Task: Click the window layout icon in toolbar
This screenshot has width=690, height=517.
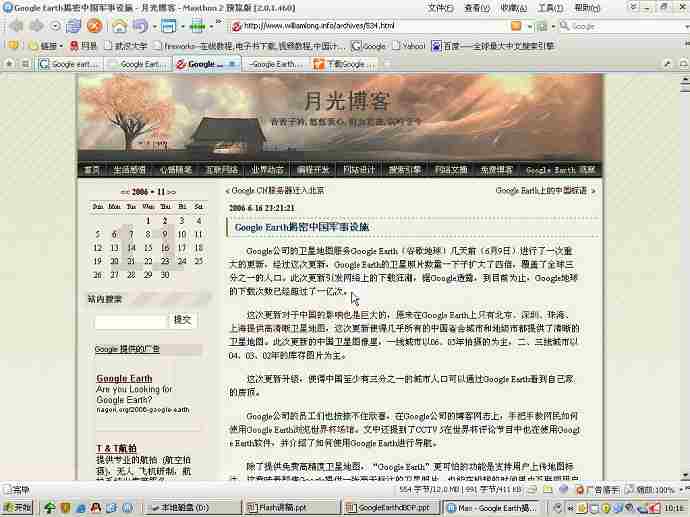Action: click(168, 26)
